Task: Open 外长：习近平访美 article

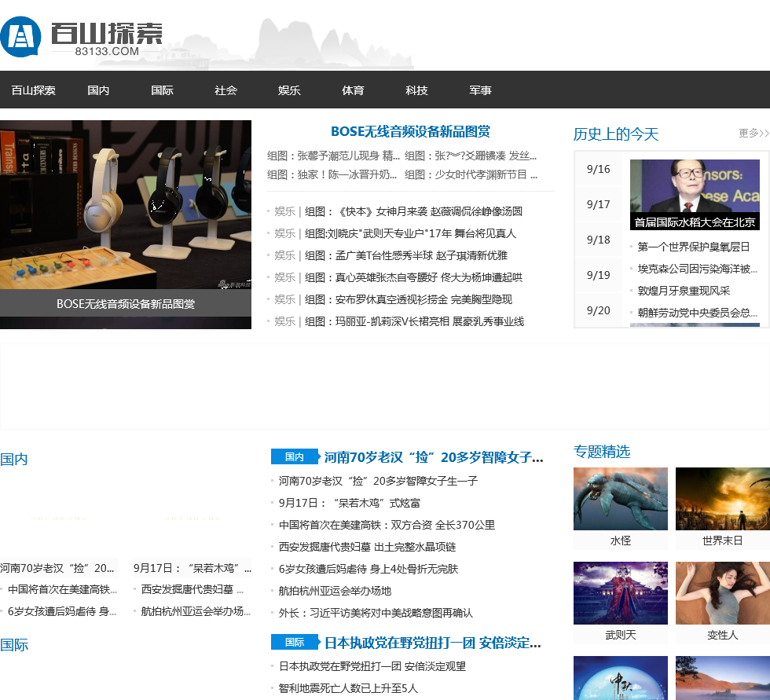Action: click(376, 613)
